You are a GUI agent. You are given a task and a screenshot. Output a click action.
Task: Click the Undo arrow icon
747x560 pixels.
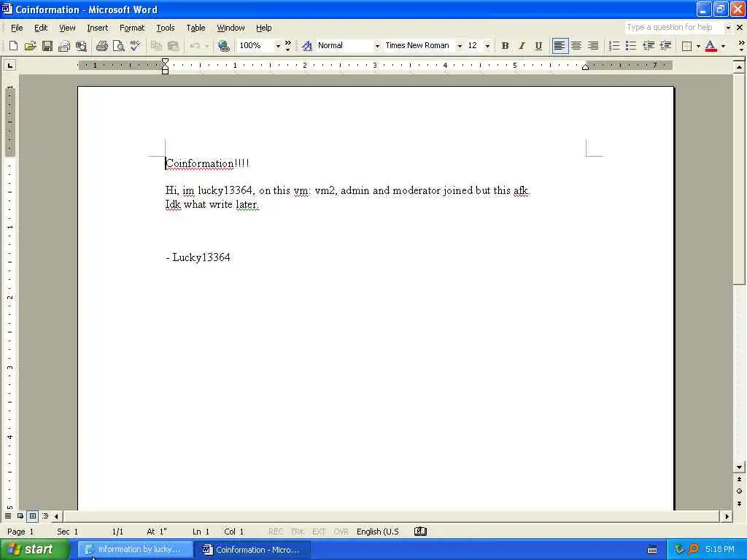pyautogui.click(x=194, y=46)
